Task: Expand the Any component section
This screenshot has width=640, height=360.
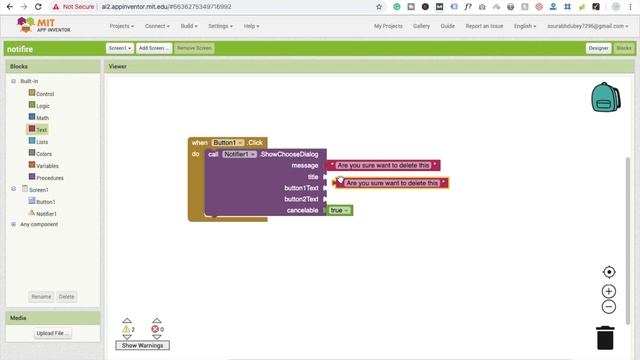Action: tap(13, 224)
